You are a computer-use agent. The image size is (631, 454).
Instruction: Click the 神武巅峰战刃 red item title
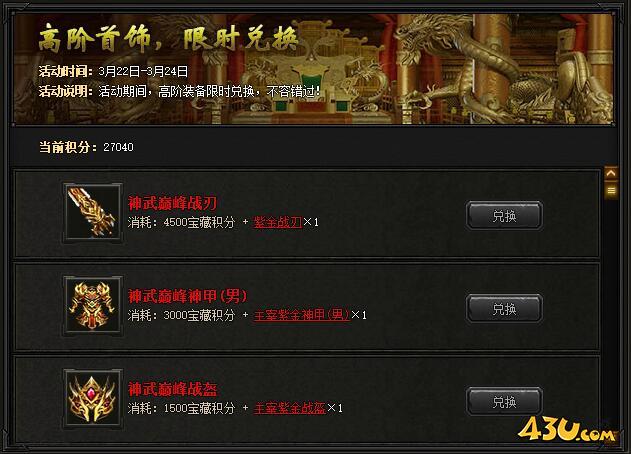[172, 203]
